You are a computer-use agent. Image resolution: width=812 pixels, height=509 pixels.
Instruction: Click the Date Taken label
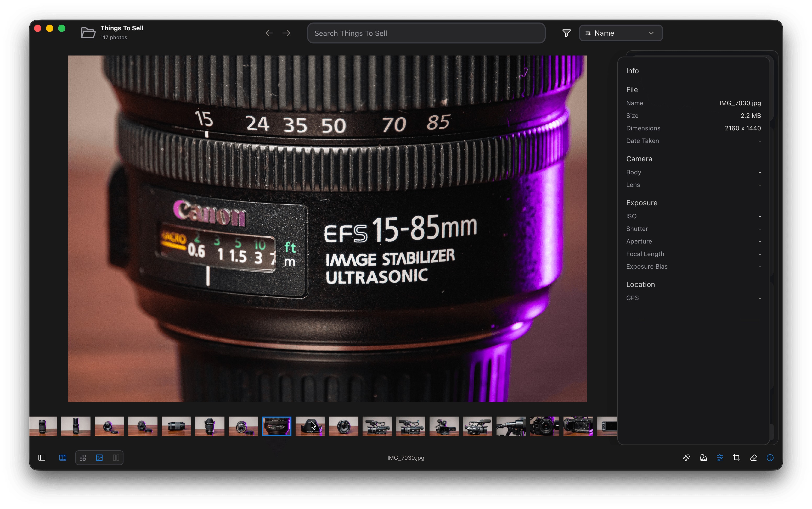(x=642, y=141)
